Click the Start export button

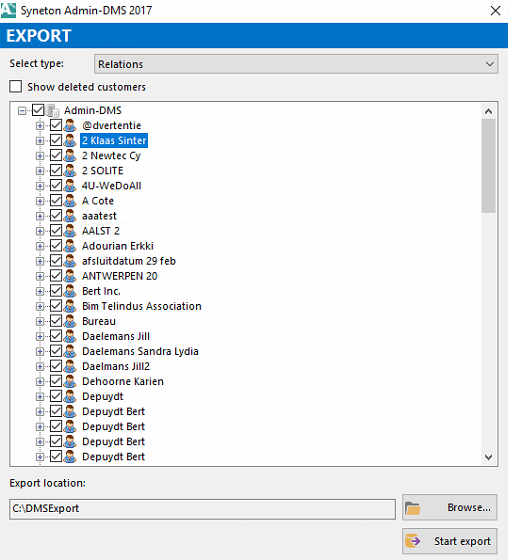point(450,541)
